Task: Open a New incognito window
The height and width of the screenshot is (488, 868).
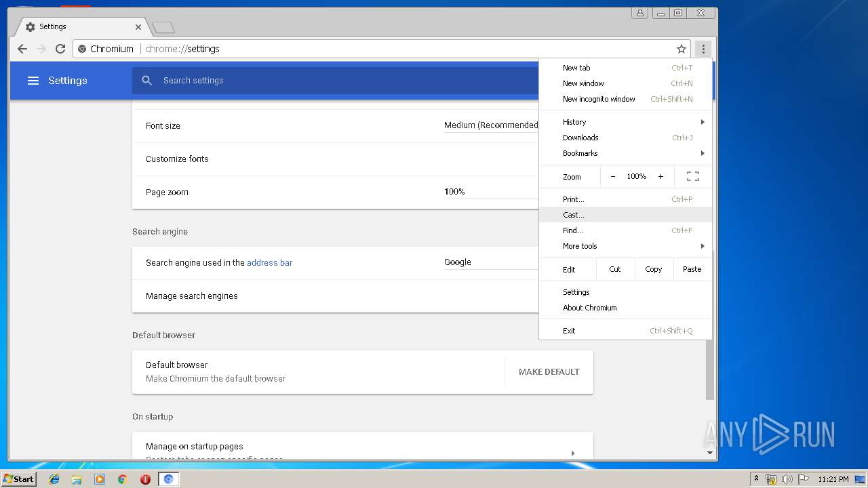Action: (625, 99)
